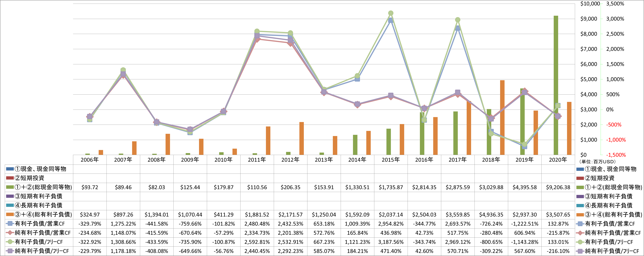Click left legend swatch for ①+②(総現金同等物)
644x256 pixels.
[10, 187]
